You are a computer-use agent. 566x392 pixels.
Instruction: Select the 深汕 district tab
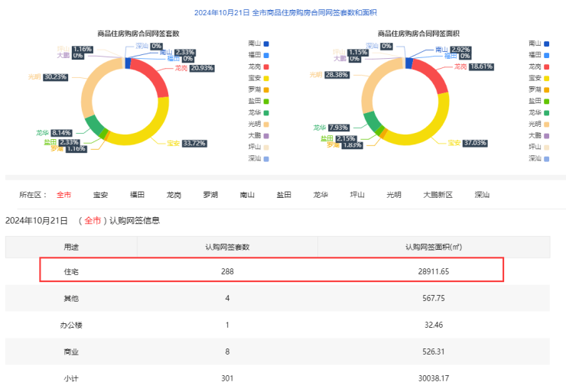(x=482, y=195)
